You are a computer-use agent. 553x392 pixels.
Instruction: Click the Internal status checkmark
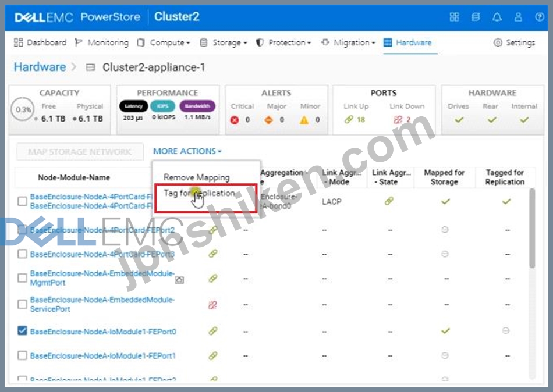(524, 120)
